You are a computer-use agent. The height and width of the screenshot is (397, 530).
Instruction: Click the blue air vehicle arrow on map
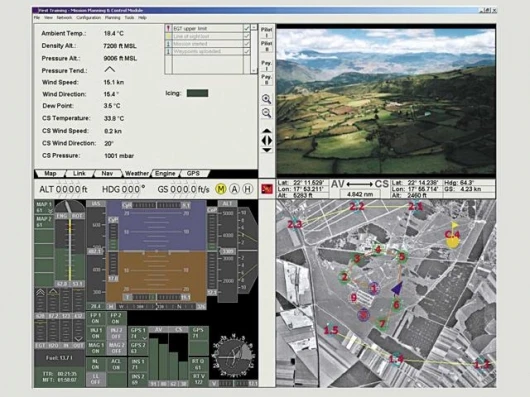[397, 288]
